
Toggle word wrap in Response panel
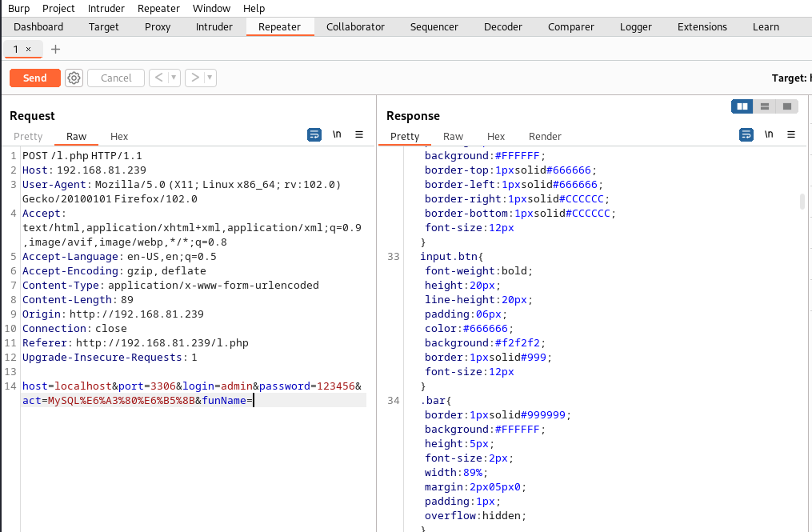click(x=746, y=135)
